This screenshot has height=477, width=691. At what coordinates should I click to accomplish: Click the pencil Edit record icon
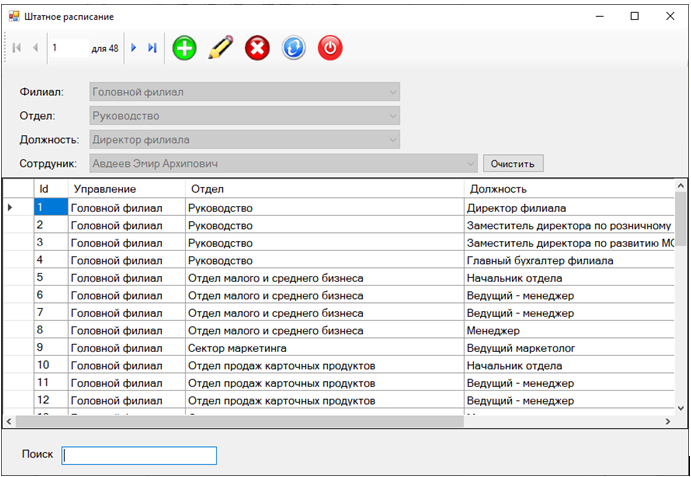(220, 48)
